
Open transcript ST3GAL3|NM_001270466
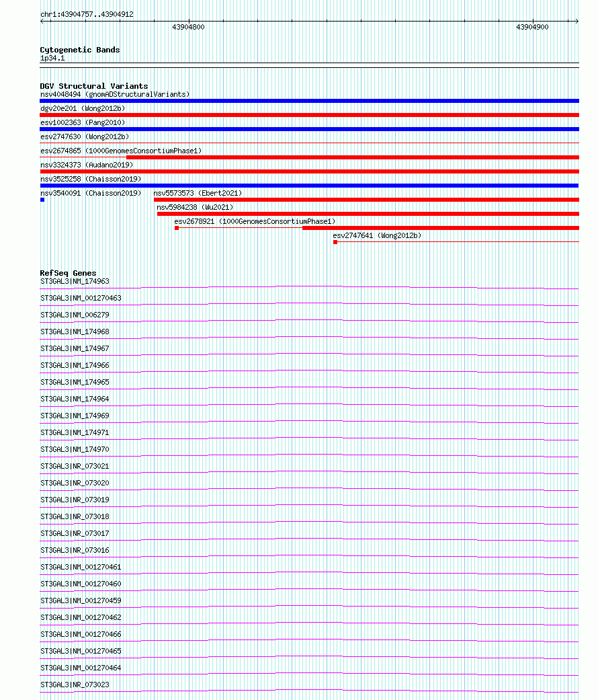pos(81,634)
